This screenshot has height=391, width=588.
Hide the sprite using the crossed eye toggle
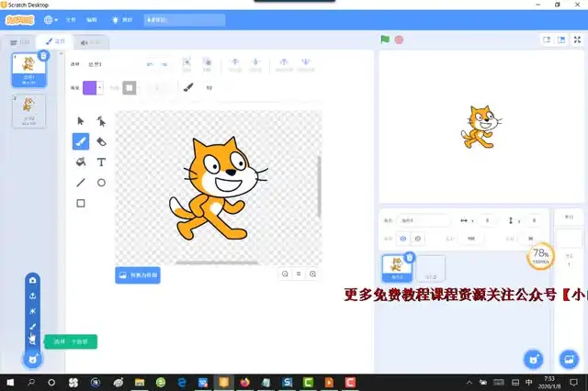click(x=418, y=239)
